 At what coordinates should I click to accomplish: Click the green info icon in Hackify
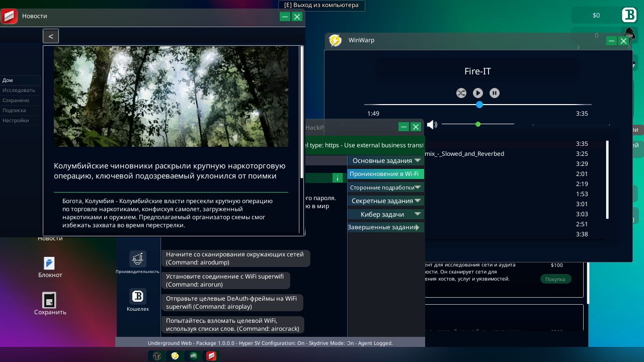338,178
